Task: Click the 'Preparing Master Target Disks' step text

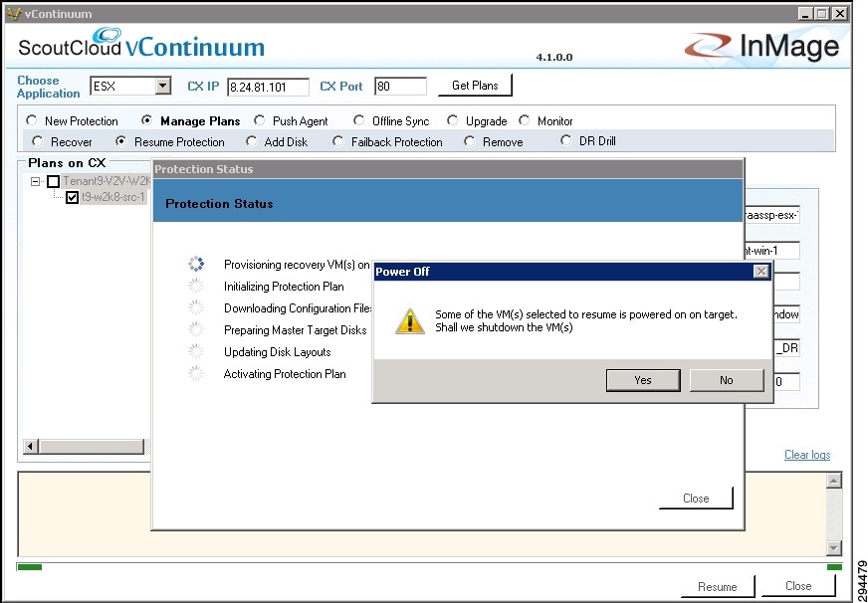Action: 295,330
